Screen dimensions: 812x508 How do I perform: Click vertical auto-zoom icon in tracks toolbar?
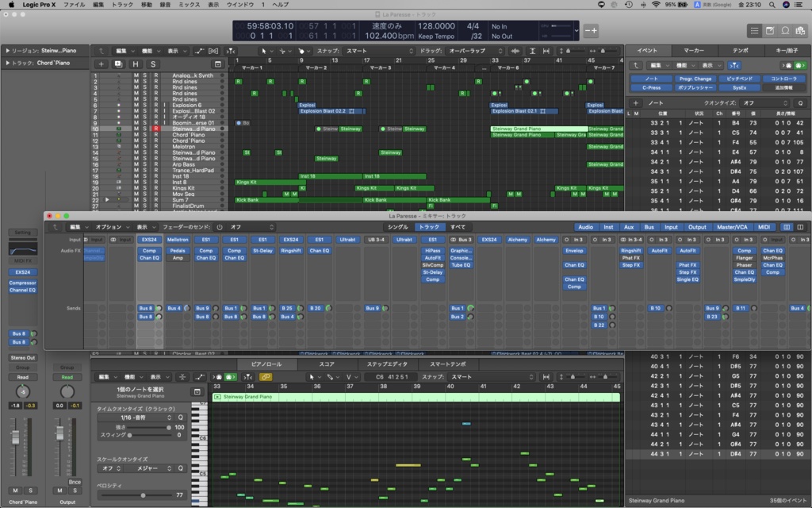click(532, 51)
